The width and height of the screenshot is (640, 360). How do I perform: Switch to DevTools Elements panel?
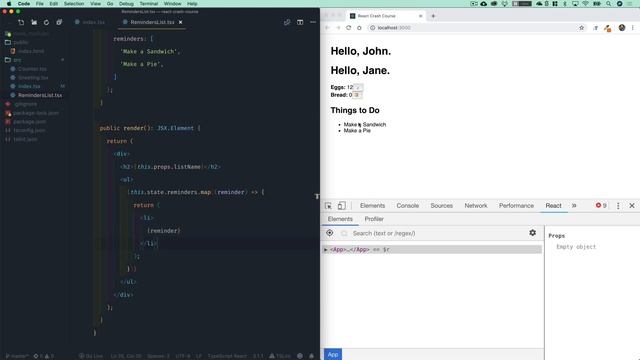pos(372,206)
